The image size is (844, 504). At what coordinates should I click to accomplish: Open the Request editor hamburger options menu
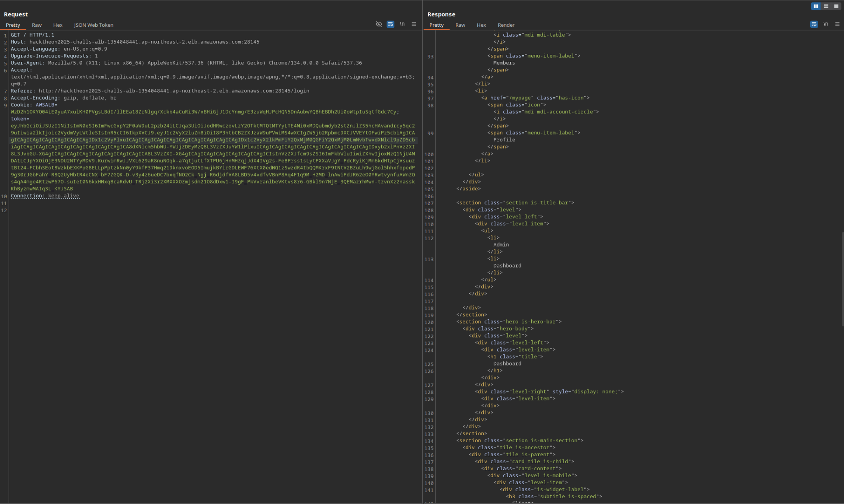coord(414,24)
